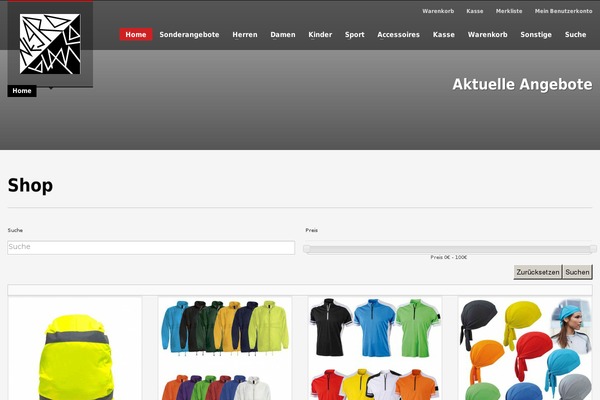The width and height of the screenshot is (600, 400).
Task: Open the Sonderangebote menu
Action: (x=189, y=34)
